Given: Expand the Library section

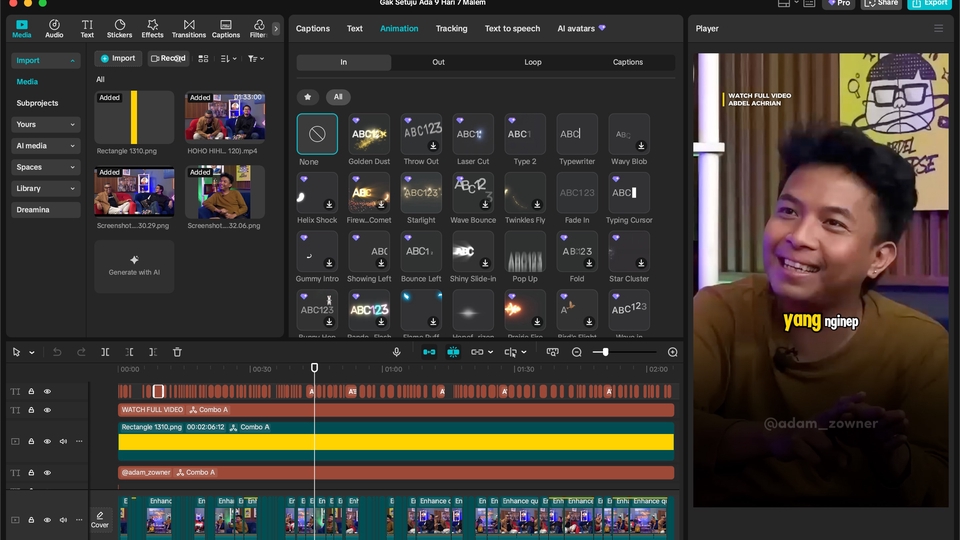Looking at the screenshot, I should (x=45, y=189).
